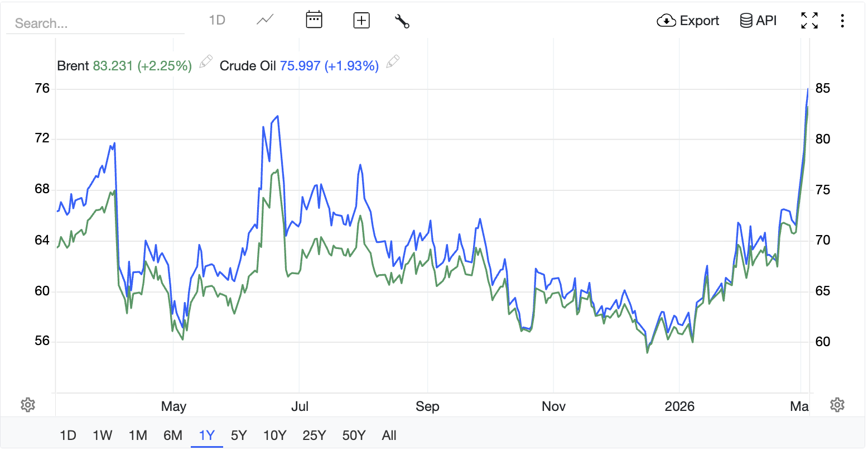This screenshot has width=868, height=450.
Task: Open the three-dot overflow menu
Action: pos(842,20)
